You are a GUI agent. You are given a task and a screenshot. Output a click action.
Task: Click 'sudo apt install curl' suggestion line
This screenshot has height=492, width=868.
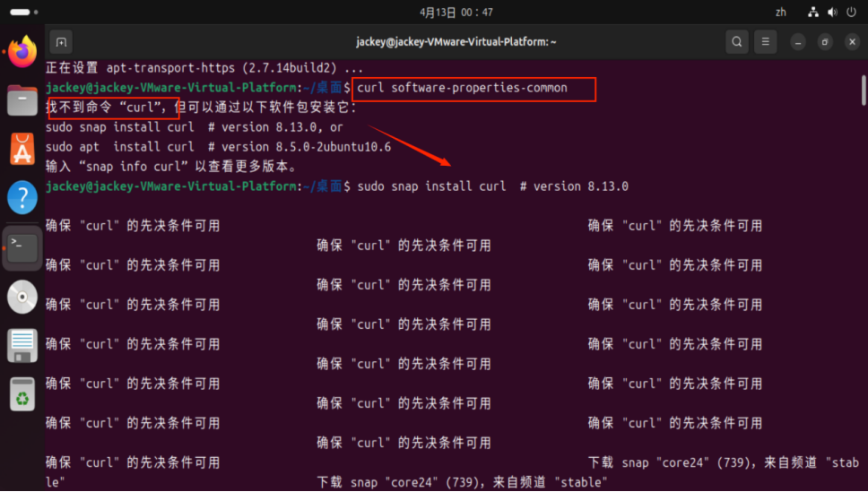point(218,147)
